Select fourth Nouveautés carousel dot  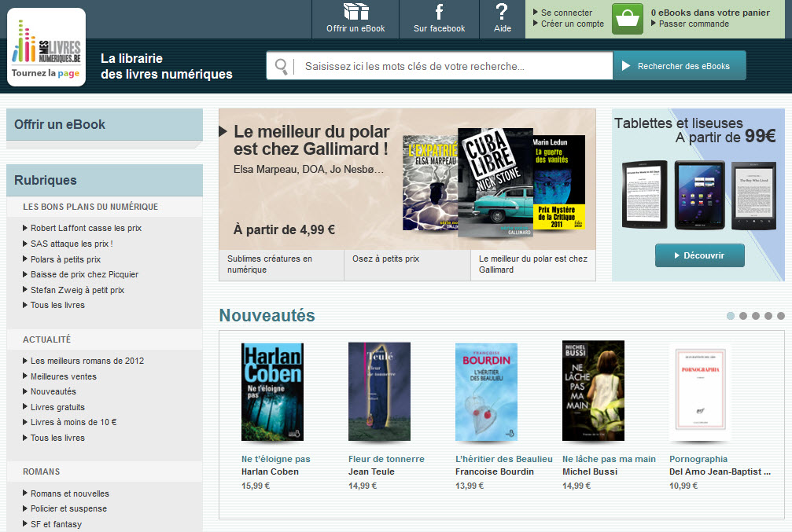768,316
